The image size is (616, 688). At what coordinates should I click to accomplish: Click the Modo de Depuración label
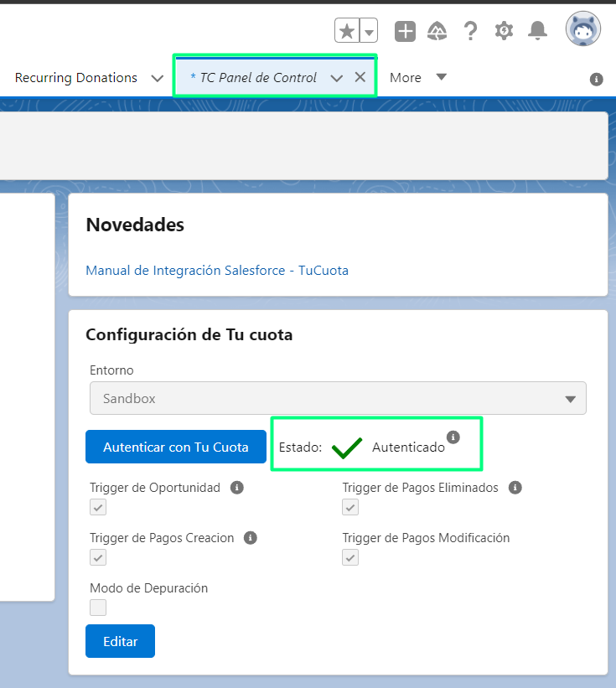click(x=148, y=588)
